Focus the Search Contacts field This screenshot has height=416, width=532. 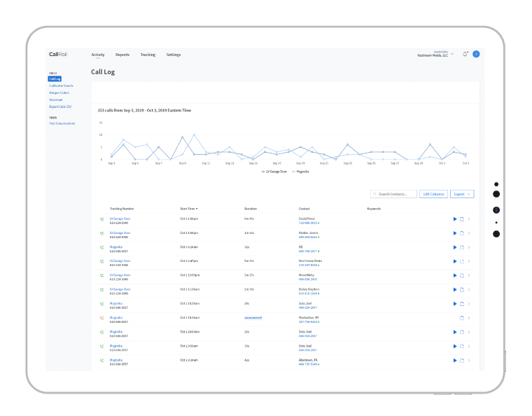pos(393,194)
